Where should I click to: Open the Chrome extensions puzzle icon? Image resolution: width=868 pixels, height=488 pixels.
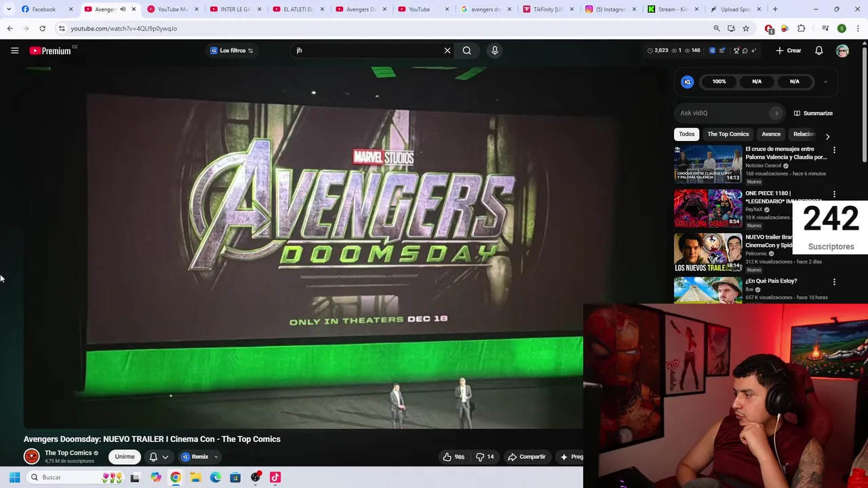click(802, 28)
